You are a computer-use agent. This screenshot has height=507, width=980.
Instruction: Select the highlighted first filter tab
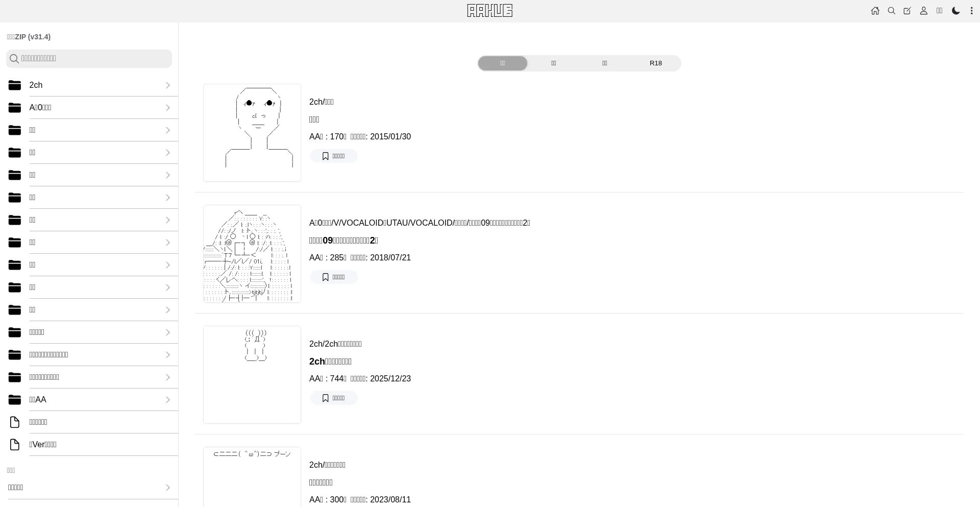[x=502, y=63]
